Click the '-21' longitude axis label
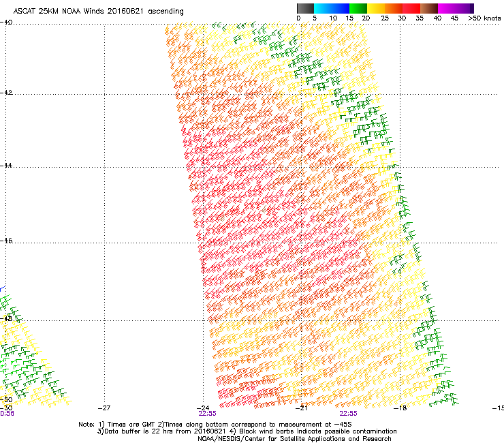 click(x=301, y=408)
